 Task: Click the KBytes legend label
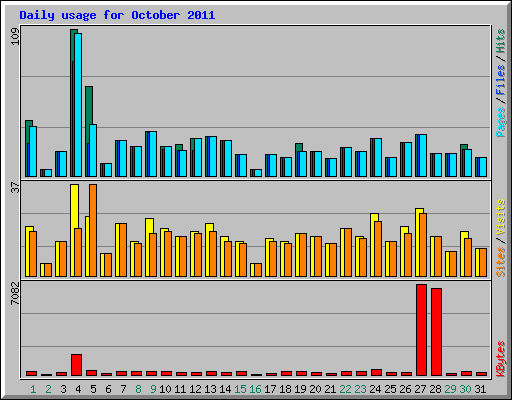(501, 359)
